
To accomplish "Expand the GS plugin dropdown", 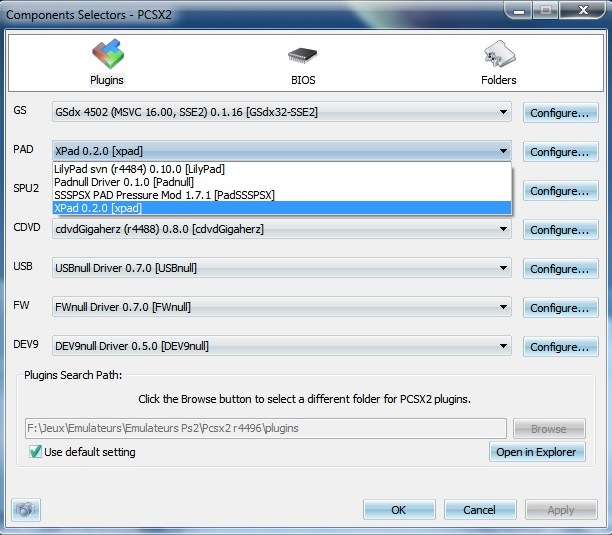I will pos(281,112).
